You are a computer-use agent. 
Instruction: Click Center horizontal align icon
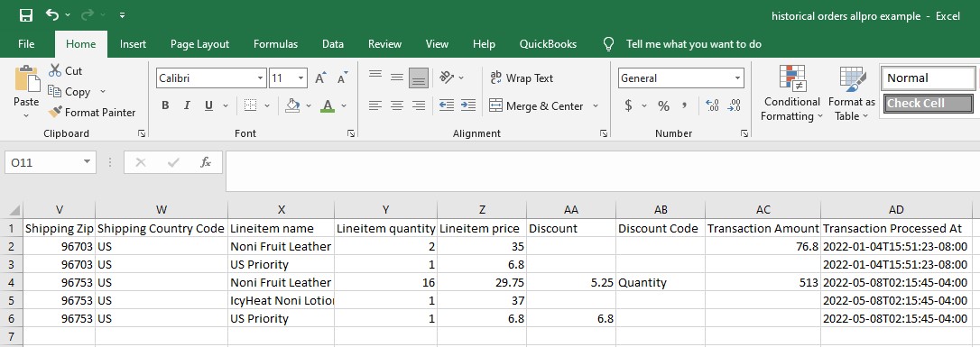click(397, 105)
